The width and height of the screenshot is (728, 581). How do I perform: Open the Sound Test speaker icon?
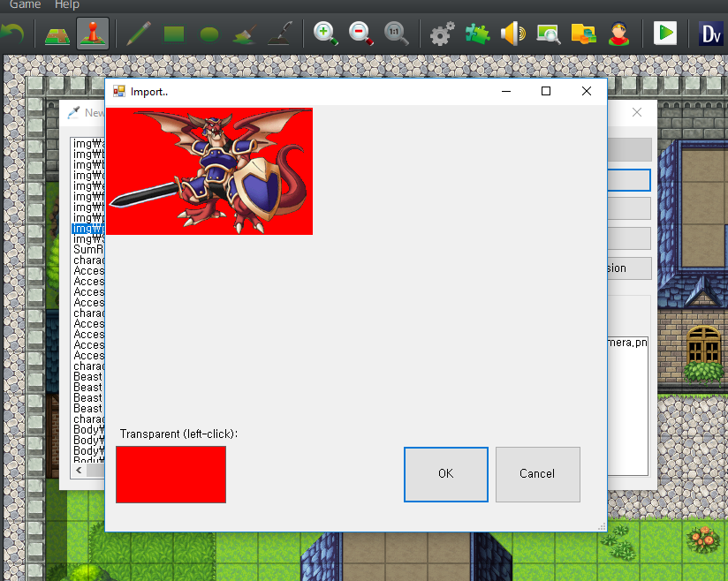coord(512,34)
